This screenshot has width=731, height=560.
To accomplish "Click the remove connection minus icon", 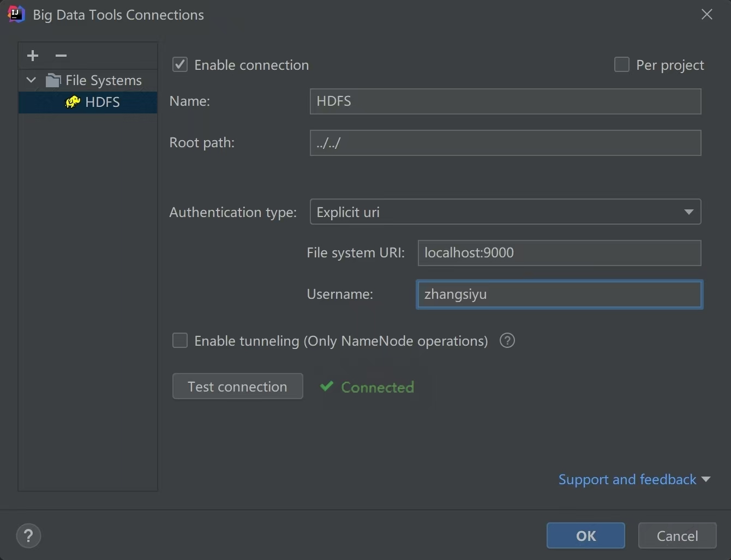I will pyautogui.click(x=60, y=55).
